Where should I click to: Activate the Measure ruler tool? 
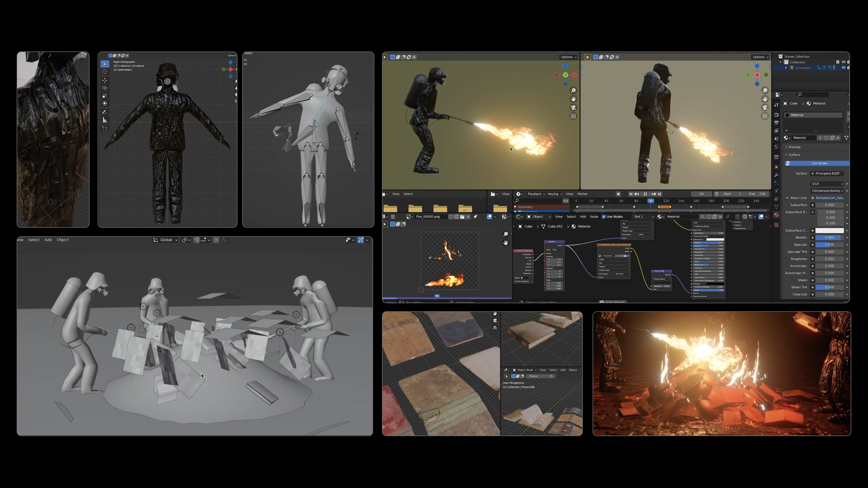[x=105, y=120]
